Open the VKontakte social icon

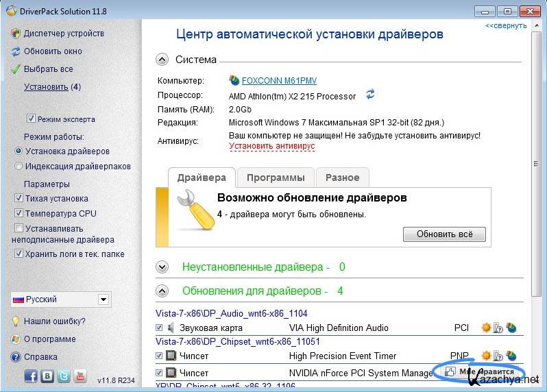click(47, 376)
